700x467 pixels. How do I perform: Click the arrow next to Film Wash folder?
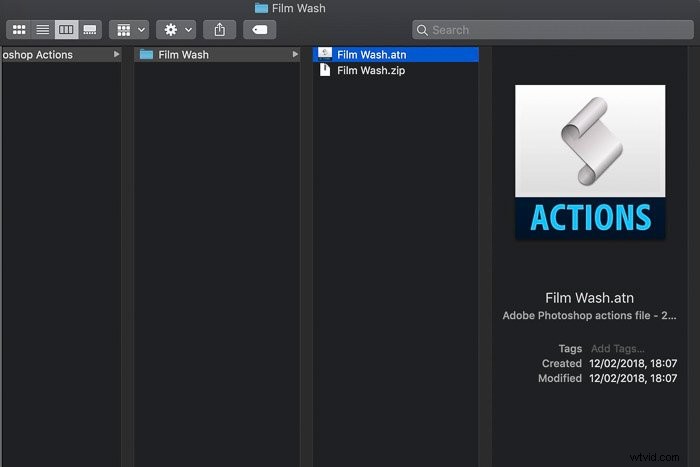(x=295, y=54)
